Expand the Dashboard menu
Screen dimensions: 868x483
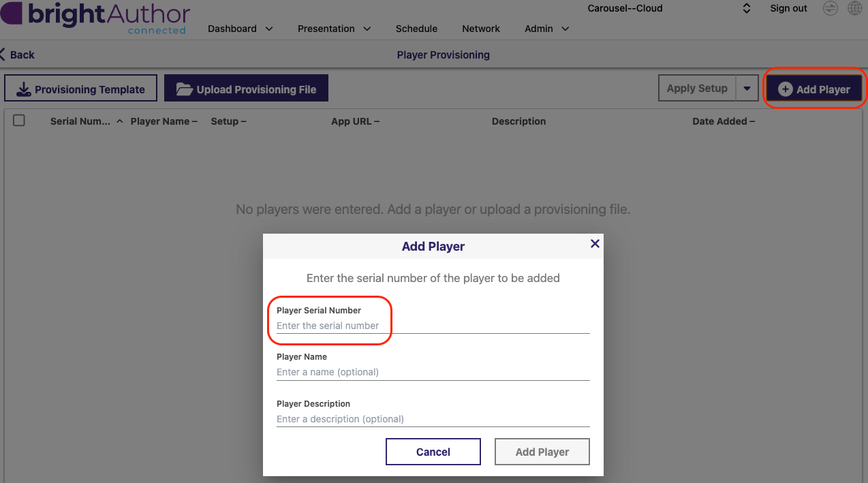(x=241, y=29)
